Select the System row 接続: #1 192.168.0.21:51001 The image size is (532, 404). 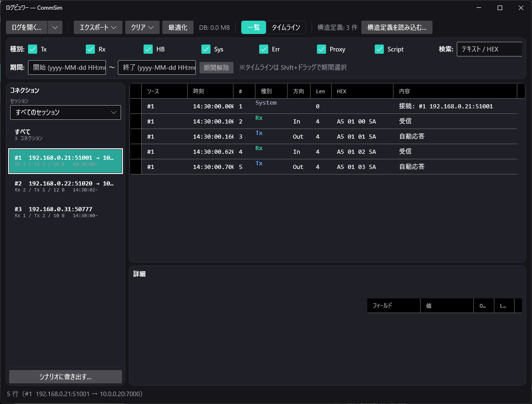(324, 106)
